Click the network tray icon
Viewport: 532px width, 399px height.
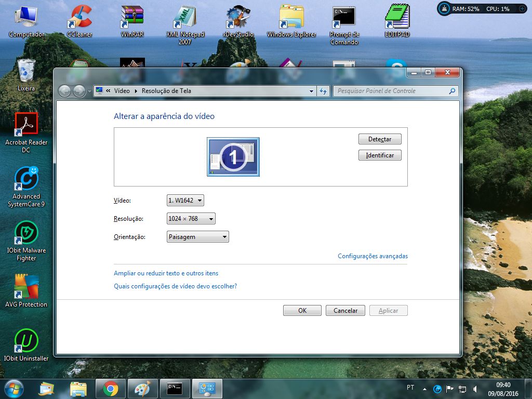click(x=462, y=389)
